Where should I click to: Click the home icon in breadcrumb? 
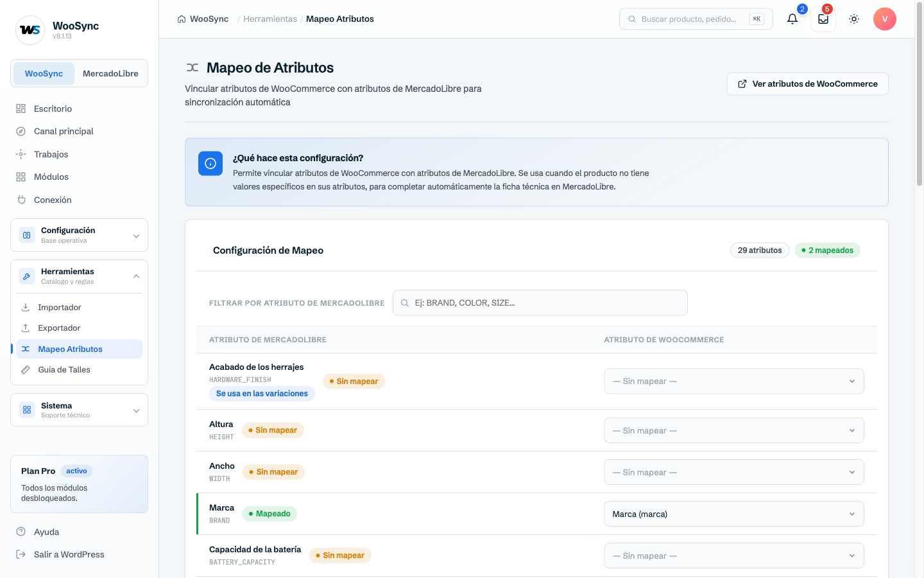tap(182, 19)
